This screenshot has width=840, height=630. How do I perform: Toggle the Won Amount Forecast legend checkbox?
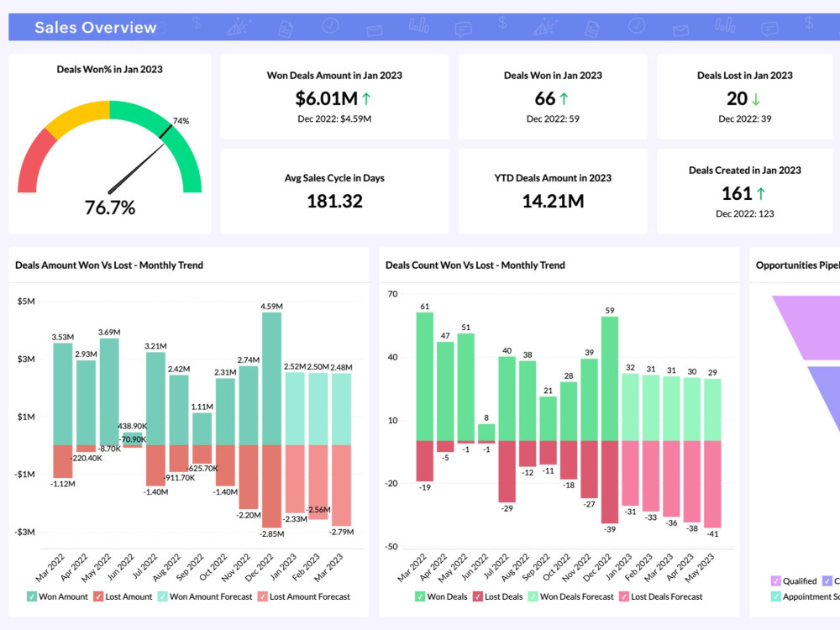[x=162, y=596]
